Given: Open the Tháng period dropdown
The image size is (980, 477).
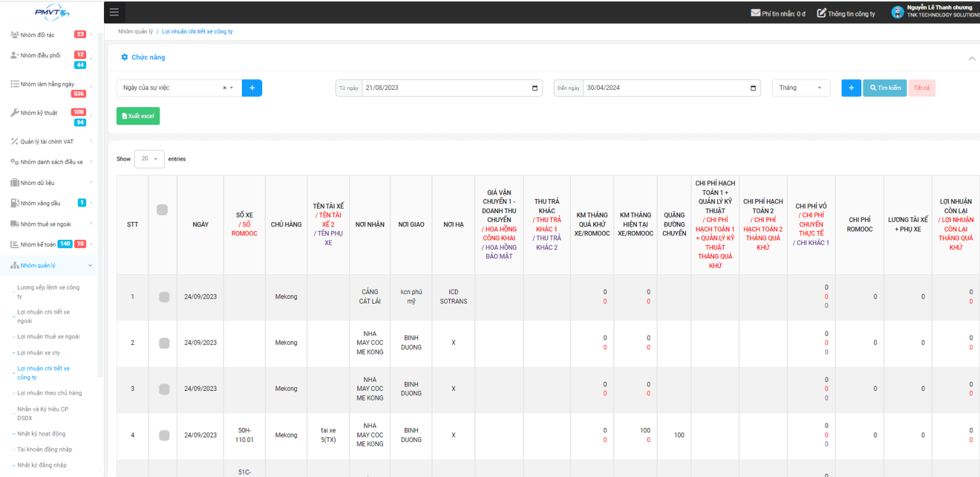Looking at the screenshot, I should point(801,88).
